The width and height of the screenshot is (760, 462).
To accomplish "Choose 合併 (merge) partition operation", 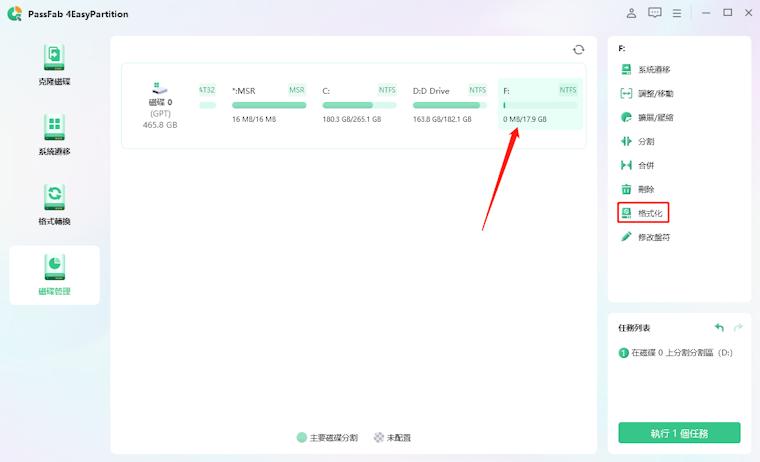I will [x=637, y=165].
